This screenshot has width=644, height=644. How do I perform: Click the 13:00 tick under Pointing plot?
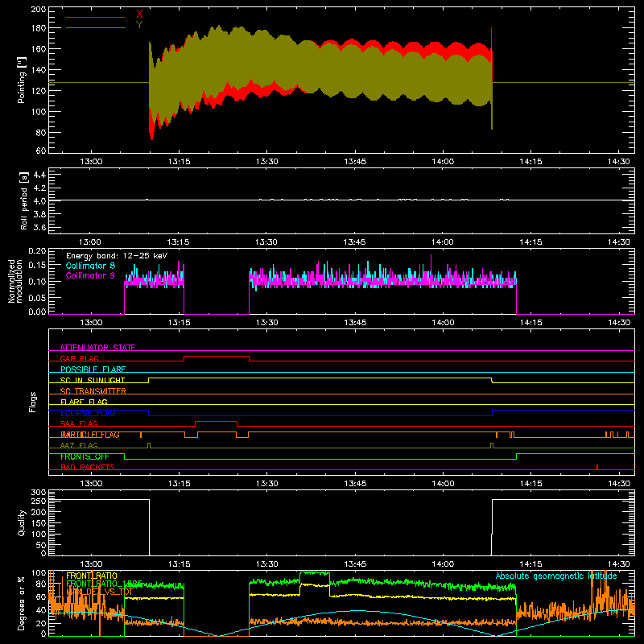click(x=91, y=162)
